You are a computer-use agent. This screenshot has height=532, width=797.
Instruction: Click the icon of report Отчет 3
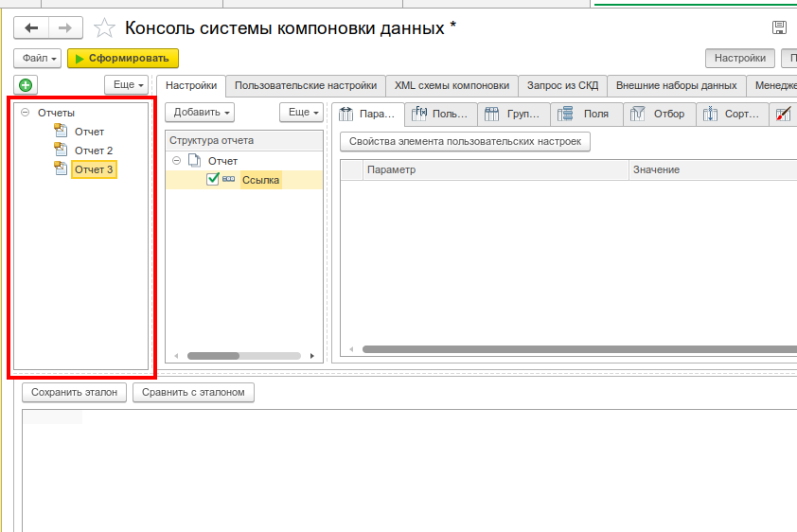coord(61,168)
